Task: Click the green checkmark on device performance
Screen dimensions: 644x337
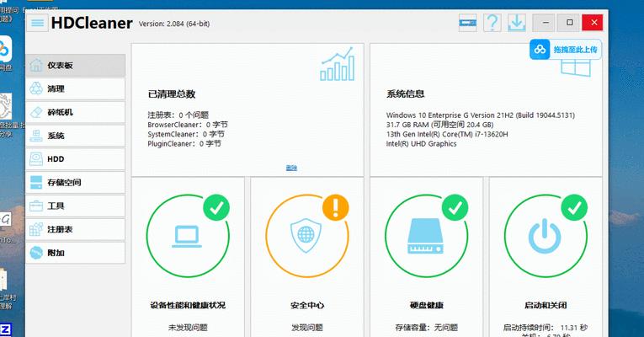Action: coord(216,207)
